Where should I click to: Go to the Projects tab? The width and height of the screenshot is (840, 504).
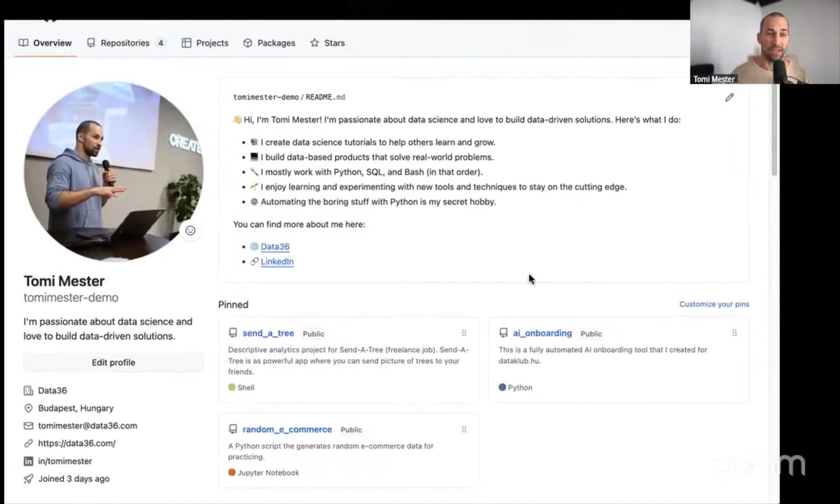click(x=205, y=43)
